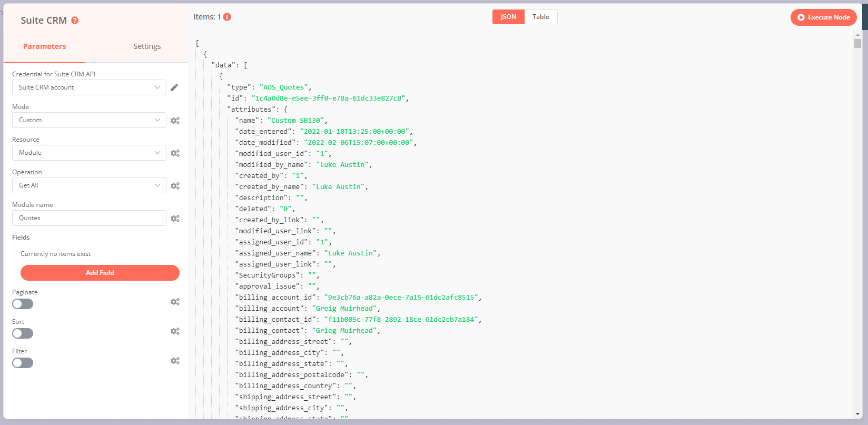Click the billing_account value "Greig Muirhead"
The image size is (868, 425).
(344, 309)
